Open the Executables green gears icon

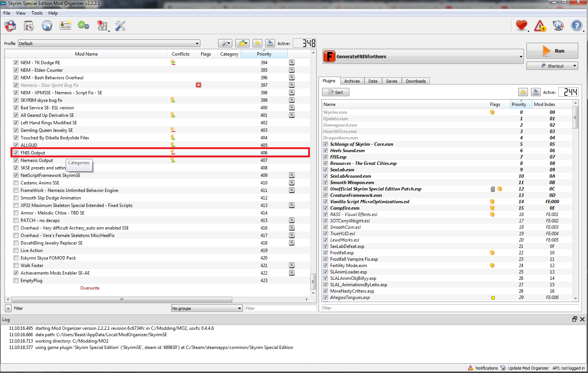(83, 26)
